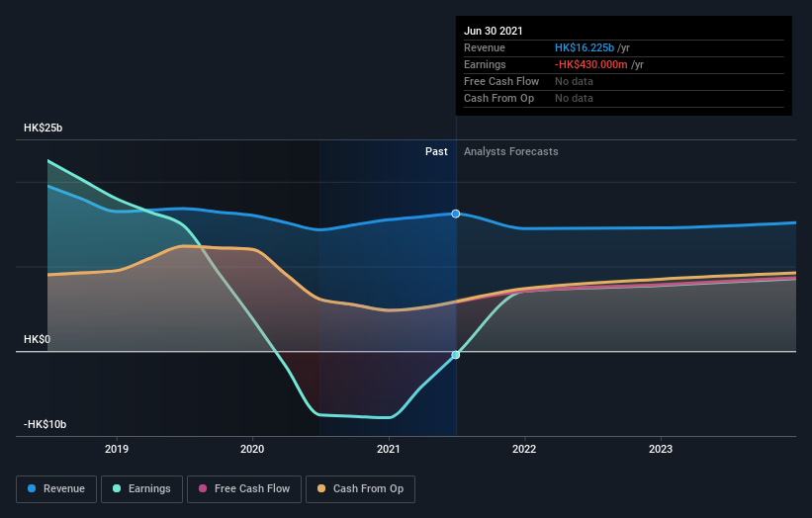Image resolution: width=812 pixels, height=518 pixels.
Task: Click the blue Revenue data point marker
Action: tap(456, 214)
